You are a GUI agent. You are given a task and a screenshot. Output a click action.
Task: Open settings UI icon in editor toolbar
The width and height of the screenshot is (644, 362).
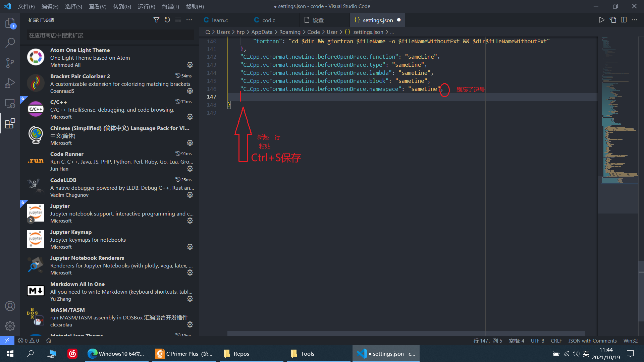coord(613,20)
